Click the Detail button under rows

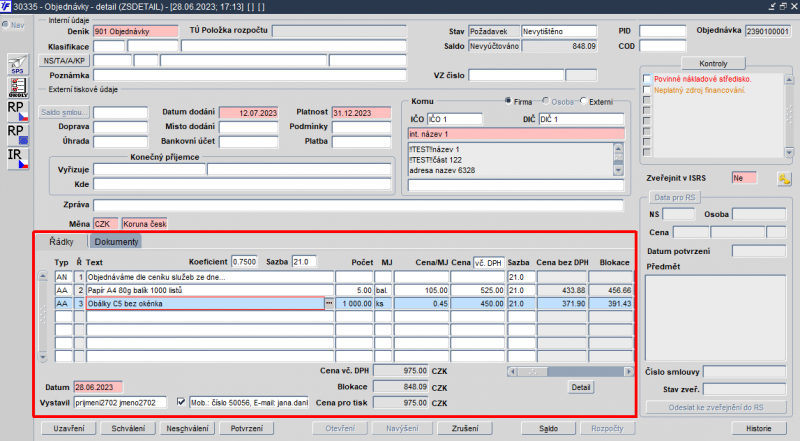coord(581,387)
